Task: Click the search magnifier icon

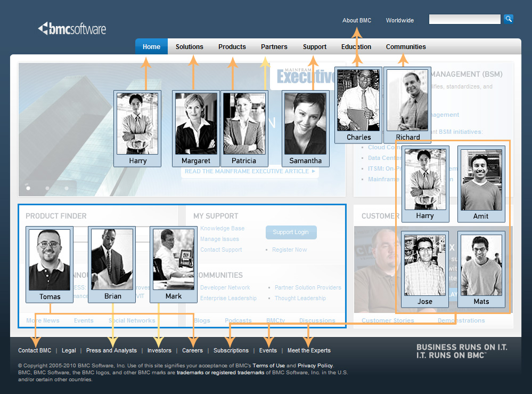Action: point(508,19)
